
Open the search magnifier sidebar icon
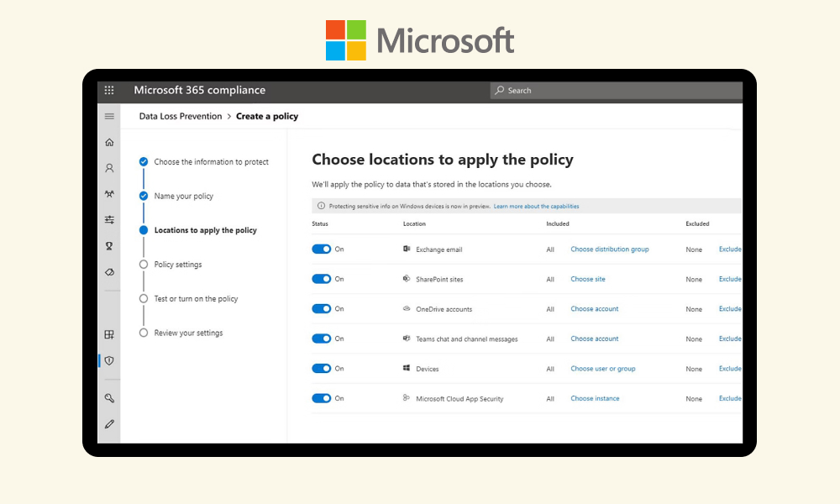point(109,398)
